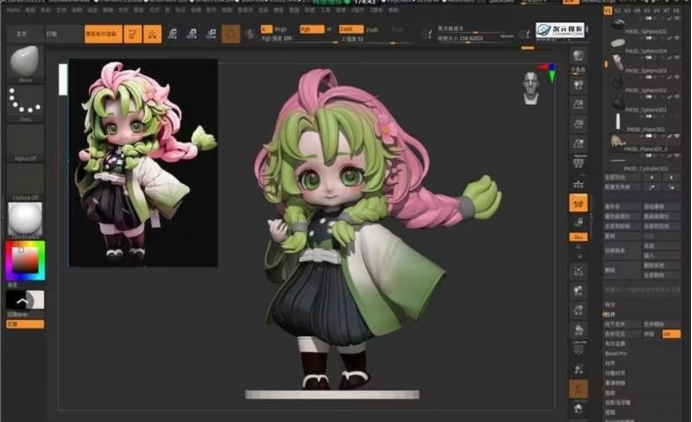Expand the 布尔运算 section
Screen dimensions: 692x422
tap(615, 344)
